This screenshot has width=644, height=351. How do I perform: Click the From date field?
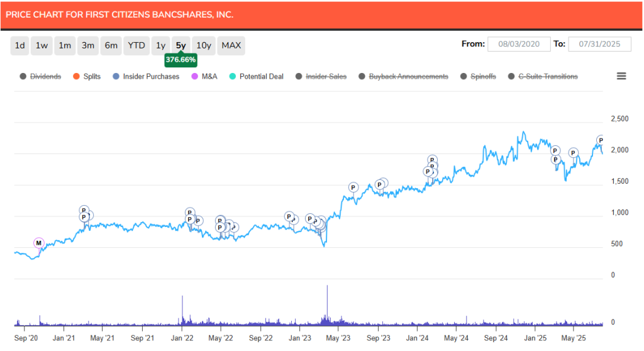click(x=519, y=45)
